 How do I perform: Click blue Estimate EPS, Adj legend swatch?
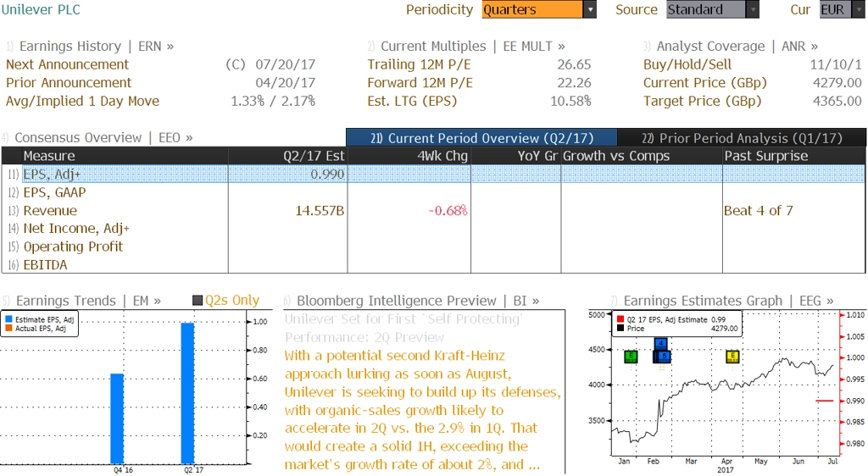8,319
